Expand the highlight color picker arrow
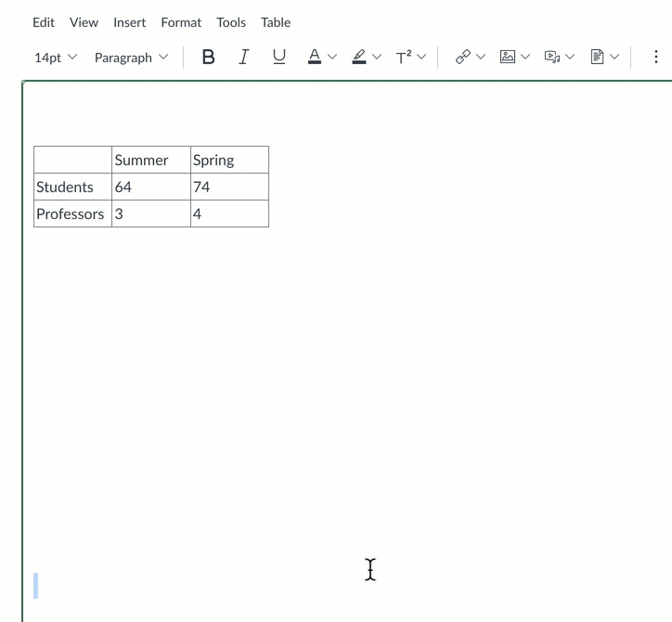This screenshot has width=672, height=622. pos(377,57)
